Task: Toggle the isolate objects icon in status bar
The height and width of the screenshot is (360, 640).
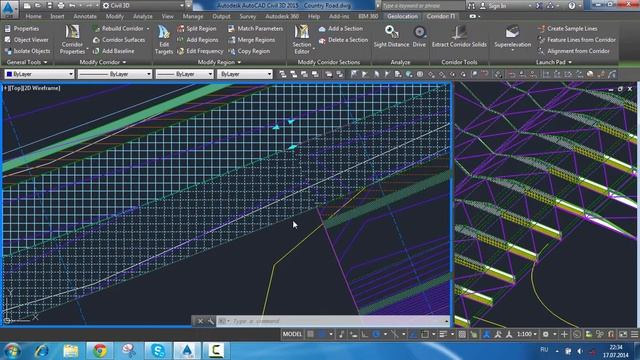Action: point(600,334)
